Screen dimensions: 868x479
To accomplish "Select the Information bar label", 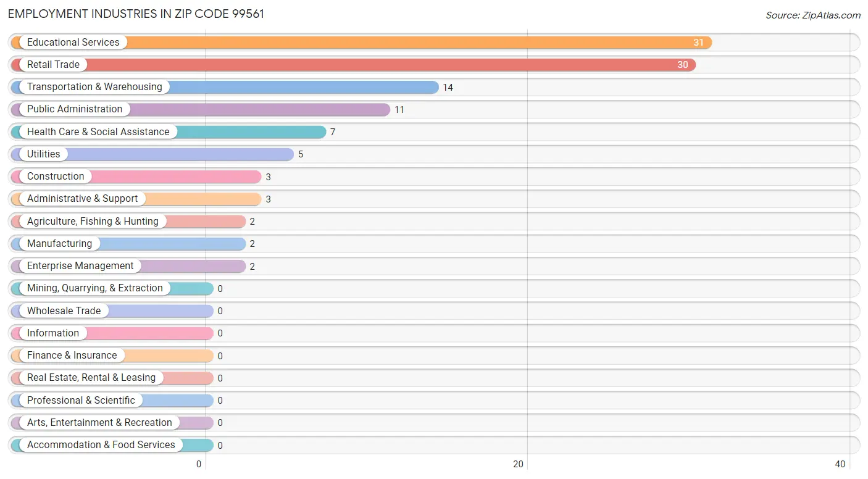I will click(53, 333).
